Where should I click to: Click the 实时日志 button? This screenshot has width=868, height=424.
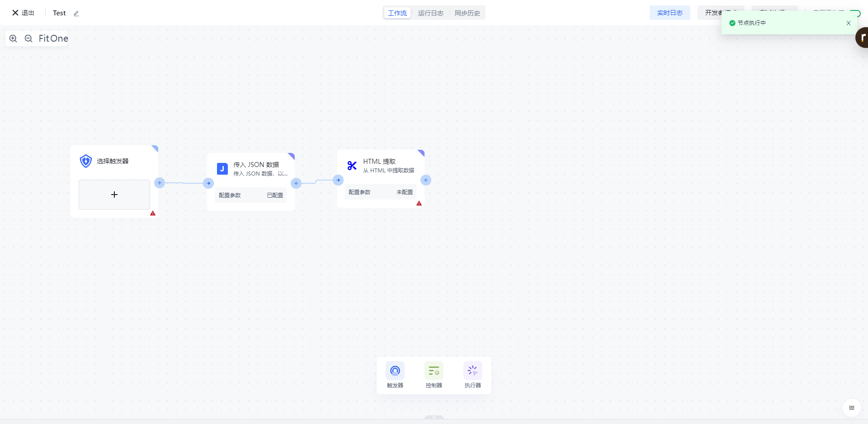[x=670, y=13]
